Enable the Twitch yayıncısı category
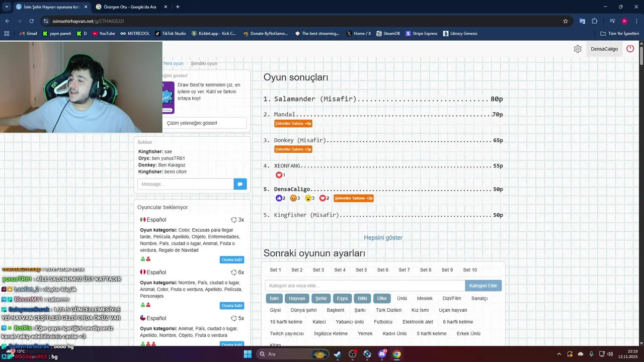Image resolution: width=644 pixels, height=362 pixels. point(287,333)
